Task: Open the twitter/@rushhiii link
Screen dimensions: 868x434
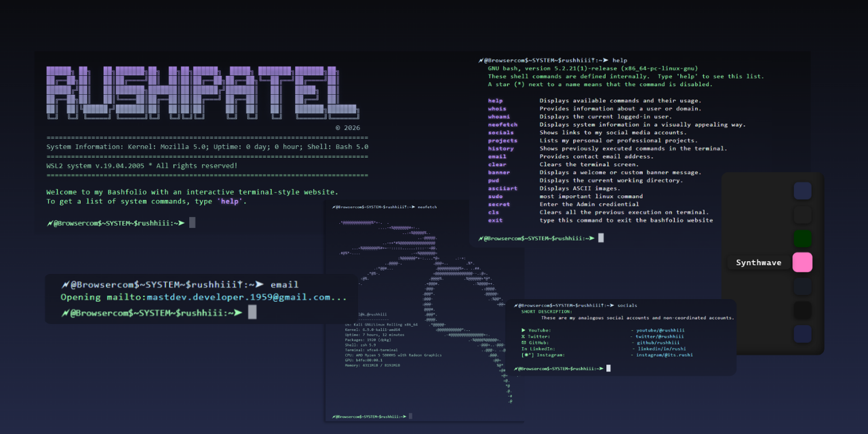Action: tap(660, 336)
